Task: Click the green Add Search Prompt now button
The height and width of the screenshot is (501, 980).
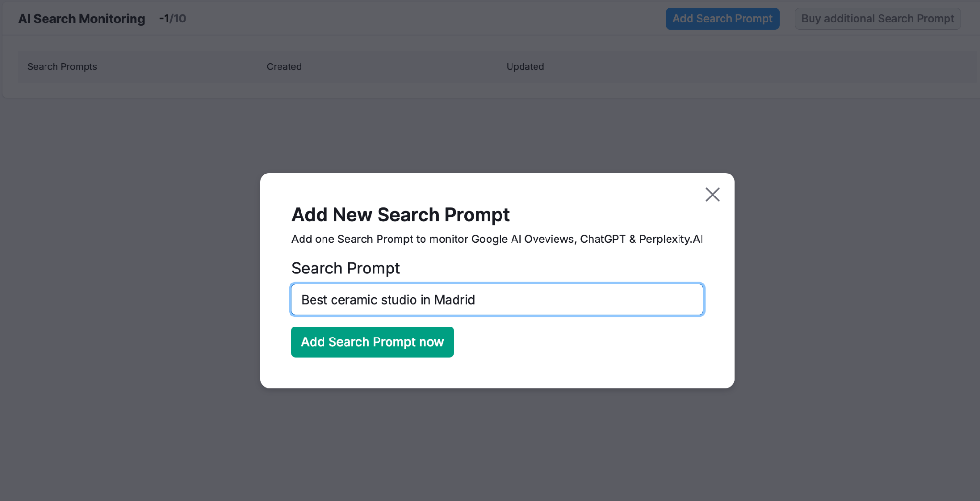Action: click(372, 342)
